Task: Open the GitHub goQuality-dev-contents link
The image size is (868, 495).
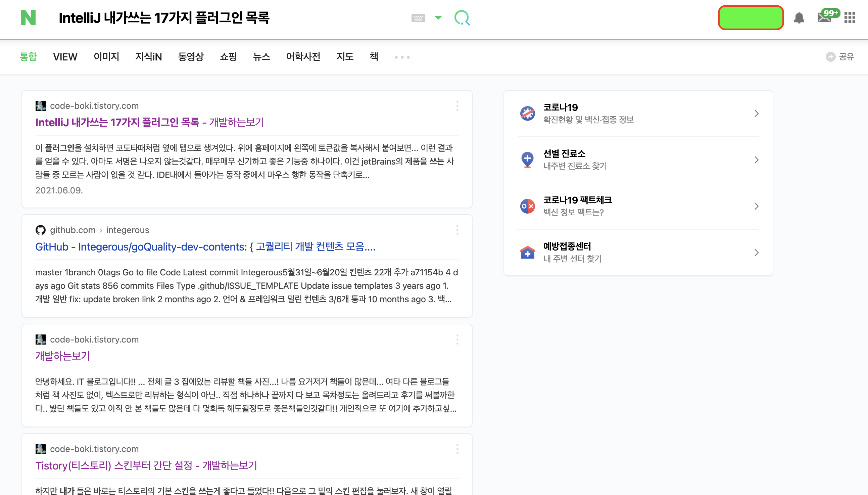Action: tap(205, 247)
